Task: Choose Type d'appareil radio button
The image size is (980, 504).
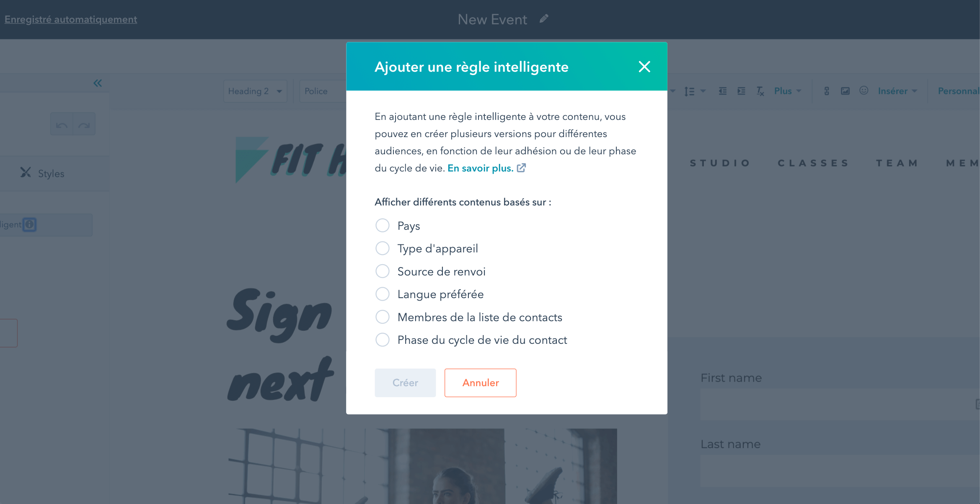Action: [x=382, y=248]
